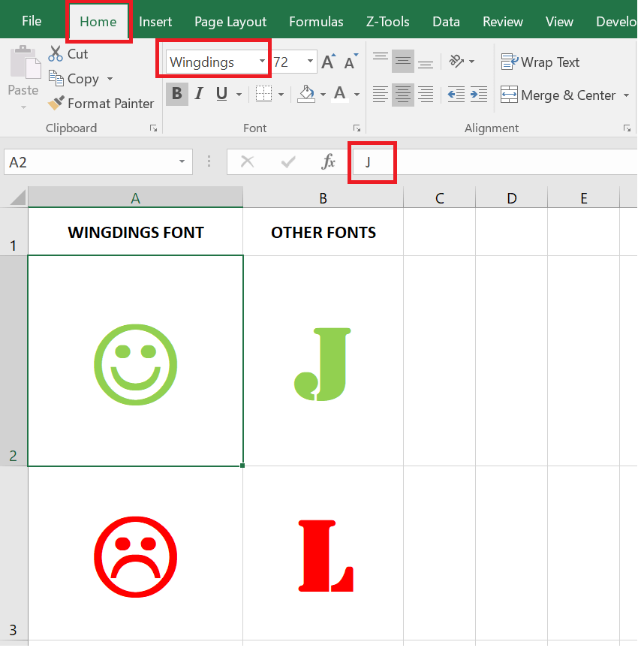This screenshot has width=644, height=660.
Task: Align text left
Action: coord(381,95)
